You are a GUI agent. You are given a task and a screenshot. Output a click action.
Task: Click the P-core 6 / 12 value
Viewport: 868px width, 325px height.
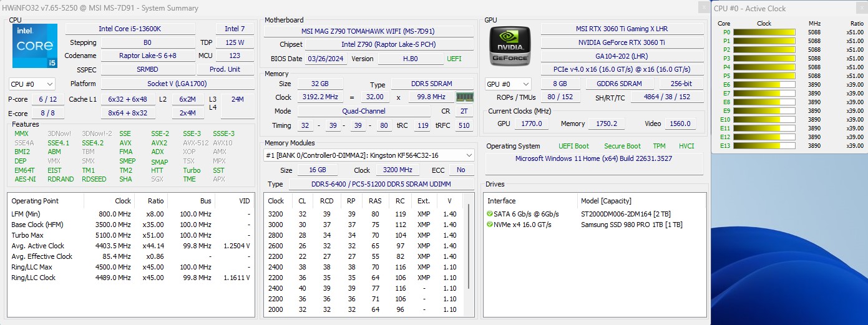47,99
